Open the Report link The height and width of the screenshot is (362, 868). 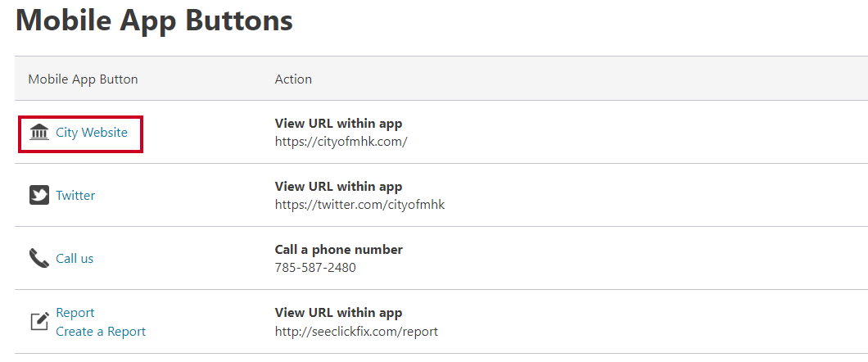coord(75,313)
